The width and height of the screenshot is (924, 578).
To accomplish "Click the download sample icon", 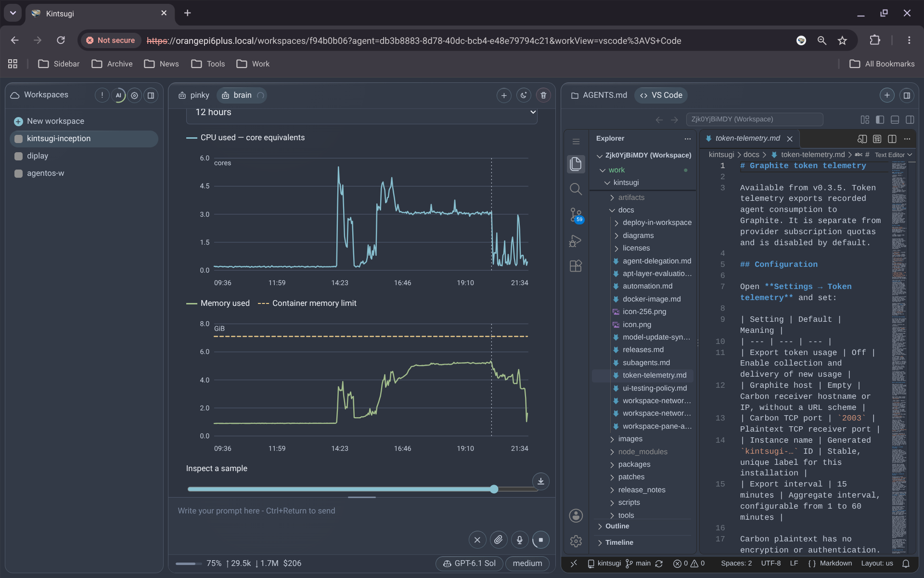I will (541, 481).
